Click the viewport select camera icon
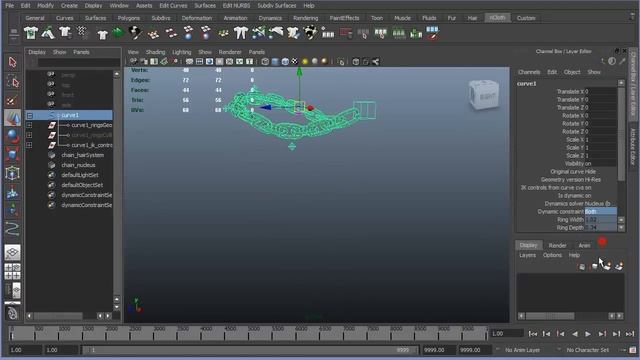The width and height of the screenshot is (640, 360). coord(133,62)
